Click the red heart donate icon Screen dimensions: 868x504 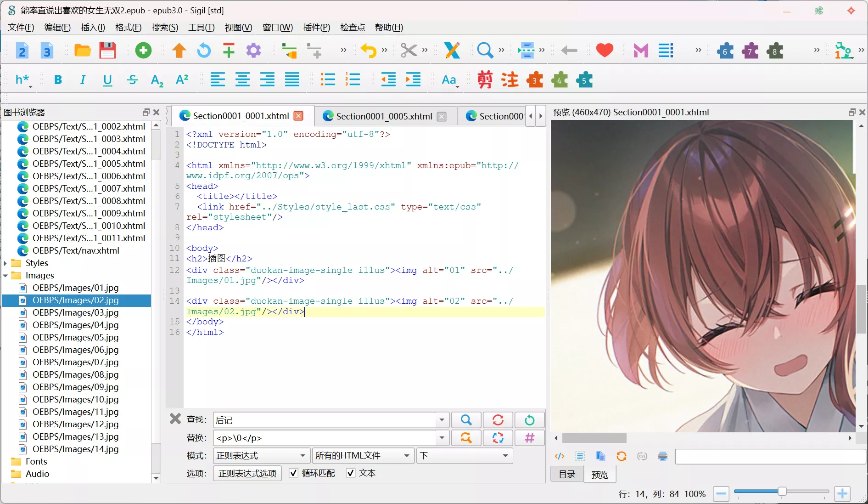pyautogui.click(x=605, y=50)
